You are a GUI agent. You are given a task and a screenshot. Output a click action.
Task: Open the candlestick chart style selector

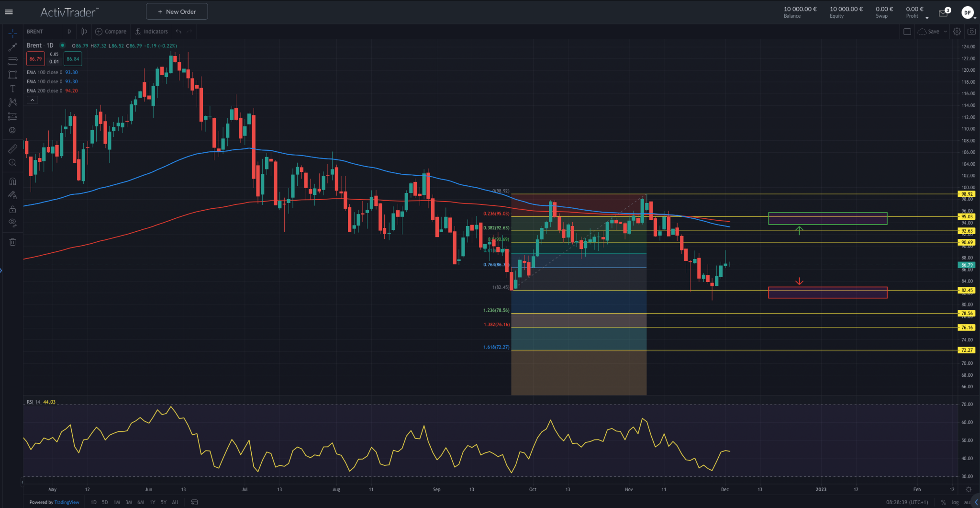coord(84,32)
